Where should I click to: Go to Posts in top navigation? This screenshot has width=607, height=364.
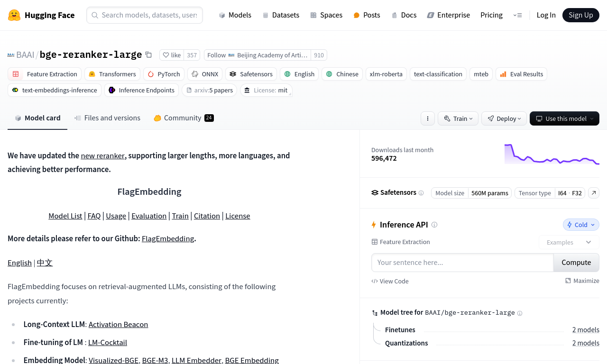(367, 15)
